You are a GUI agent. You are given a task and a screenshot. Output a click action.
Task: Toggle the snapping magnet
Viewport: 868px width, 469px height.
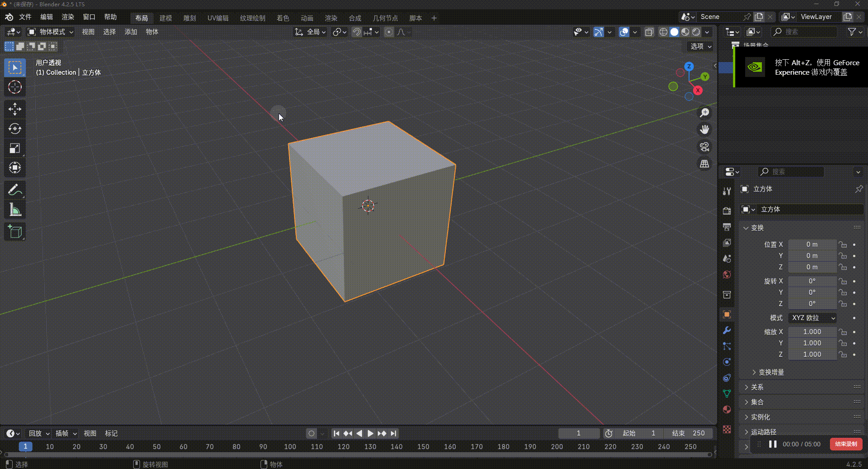point(357,32)
